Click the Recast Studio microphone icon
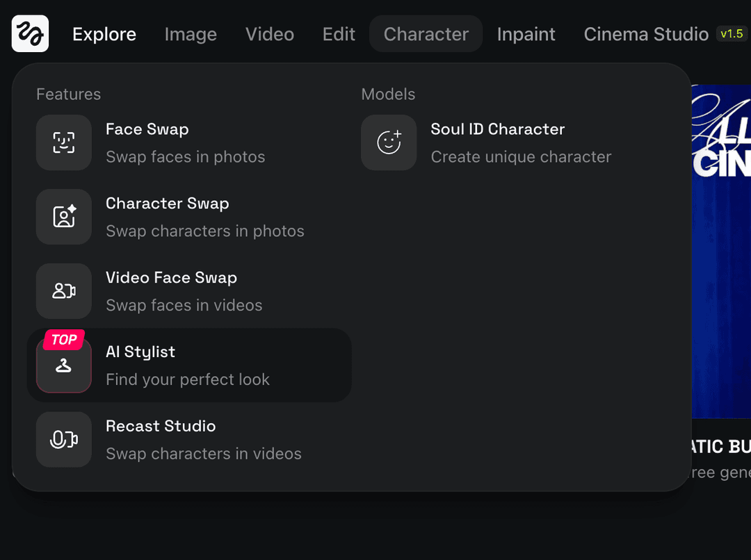 point(63,439)
